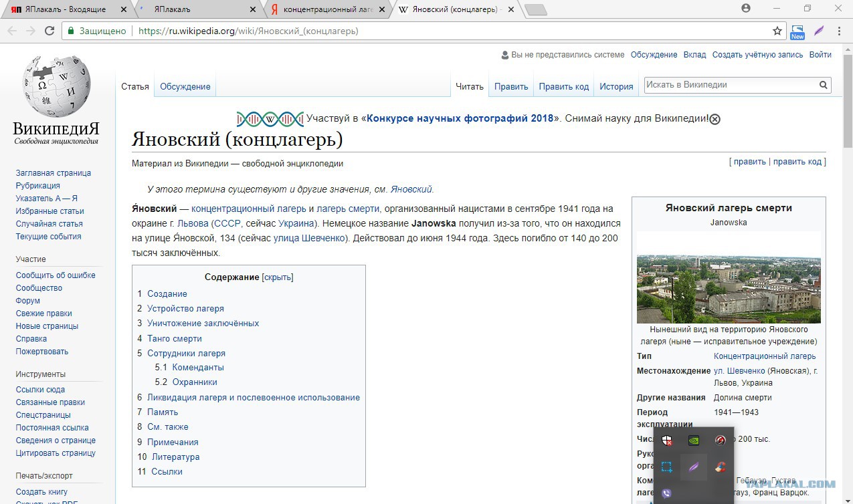The width and height of the screenshot is (853, 504).
Task: Collapse contents via '[скрыть]' toggle
Action: tap(278, 277)
